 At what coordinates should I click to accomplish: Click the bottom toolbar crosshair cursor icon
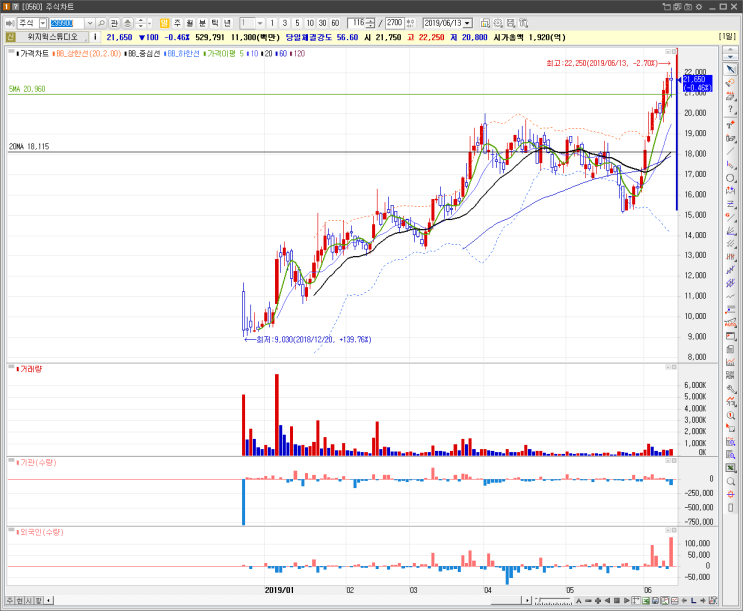[636, 601]
